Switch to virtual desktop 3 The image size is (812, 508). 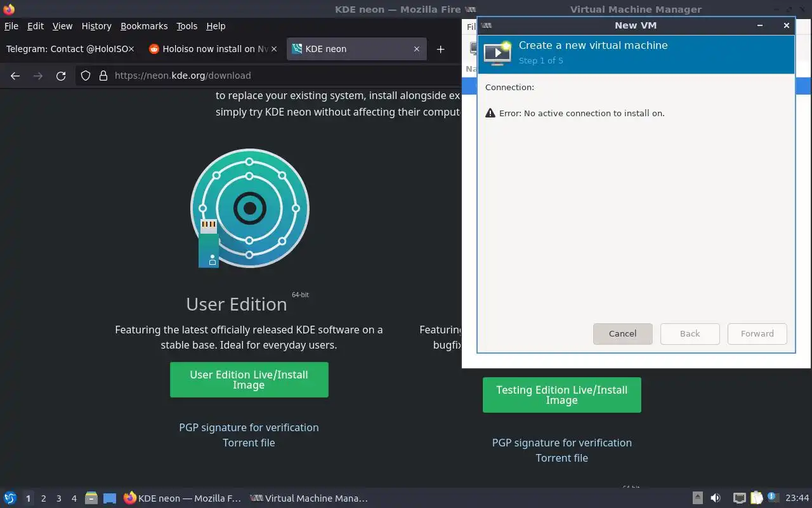(x=58, y=498)
